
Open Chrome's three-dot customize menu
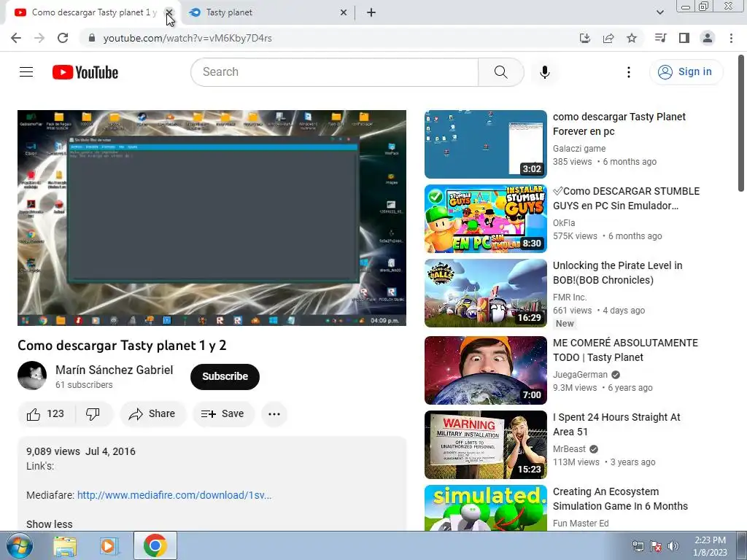tap(731, 38)
